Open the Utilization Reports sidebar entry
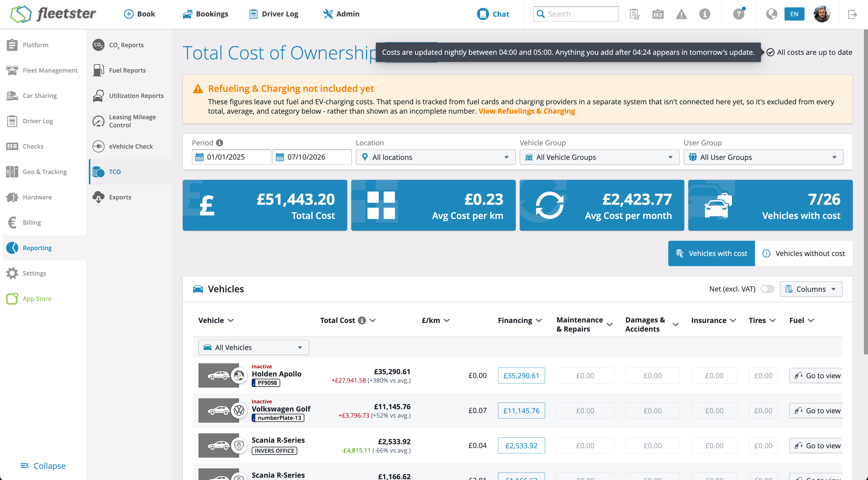This screenshot has width=868, height=480. click(x=130, y=96)
